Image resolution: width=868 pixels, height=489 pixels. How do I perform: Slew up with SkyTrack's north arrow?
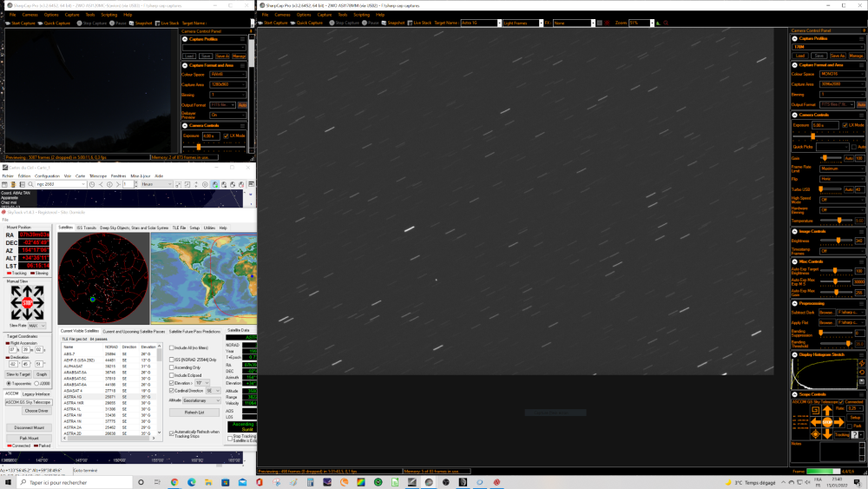(x=27, y=291)
